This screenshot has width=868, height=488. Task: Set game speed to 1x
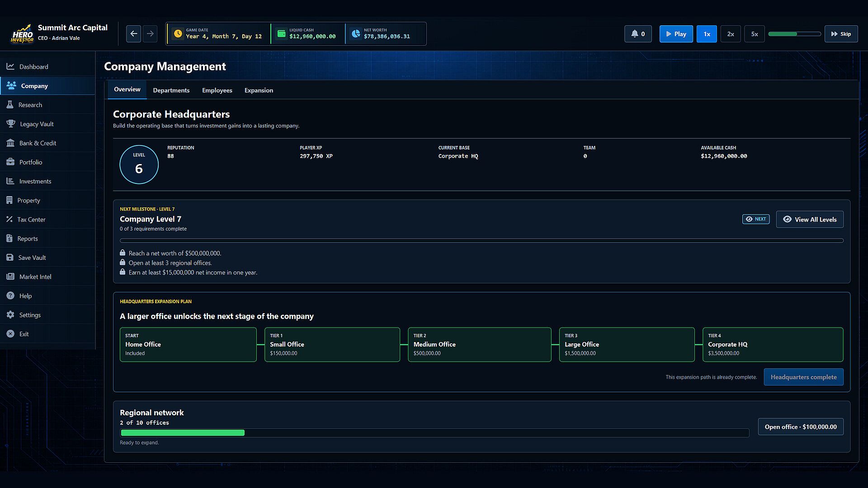click(707, 34)
